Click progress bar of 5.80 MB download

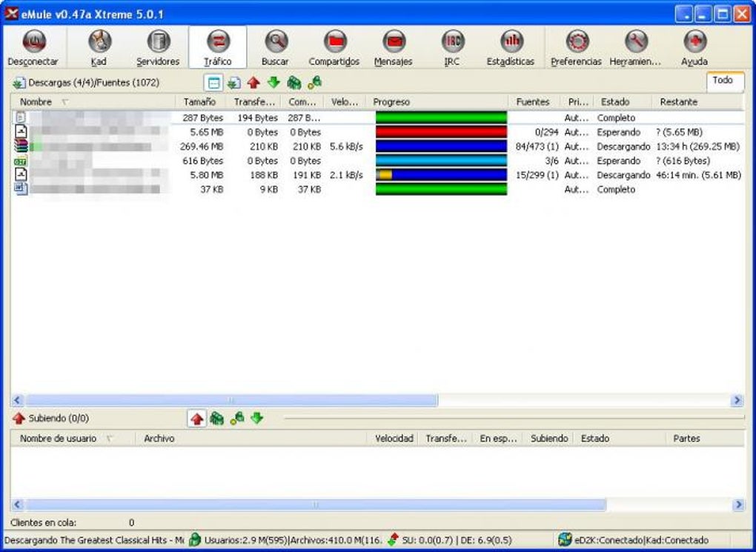tap(441, 175)
